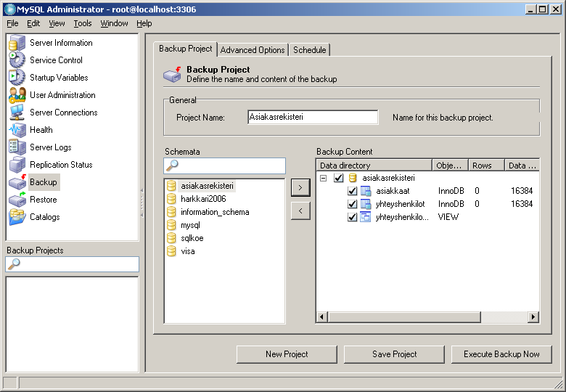The height and width of the screenshot is (392, 566).
Task: Open the Window menu
Action: point(114,23)
